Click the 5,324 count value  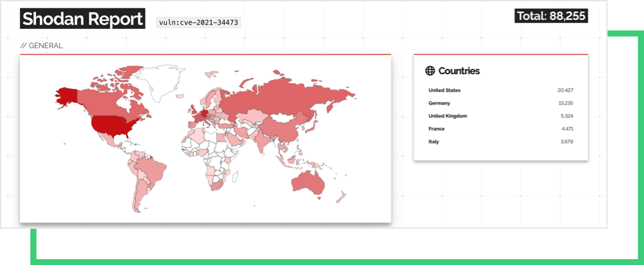click(566, 116)
